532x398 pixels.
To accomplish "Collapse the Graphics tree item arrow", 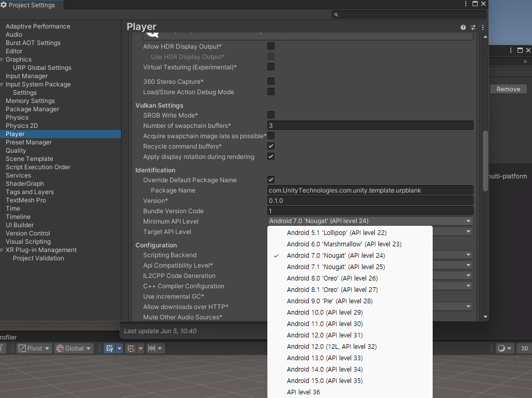I will pyautogui.click(x=2, y=60).
